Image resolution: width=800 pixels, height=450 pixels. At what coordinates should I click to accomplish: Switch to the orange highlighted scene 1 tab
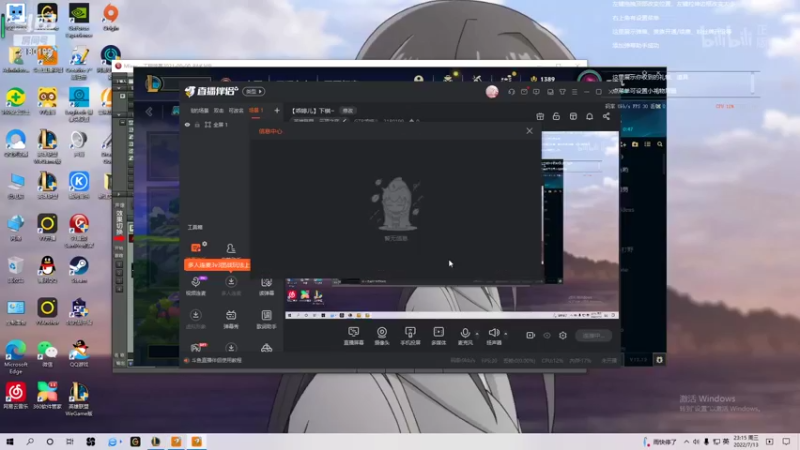[x=256, y=110]
